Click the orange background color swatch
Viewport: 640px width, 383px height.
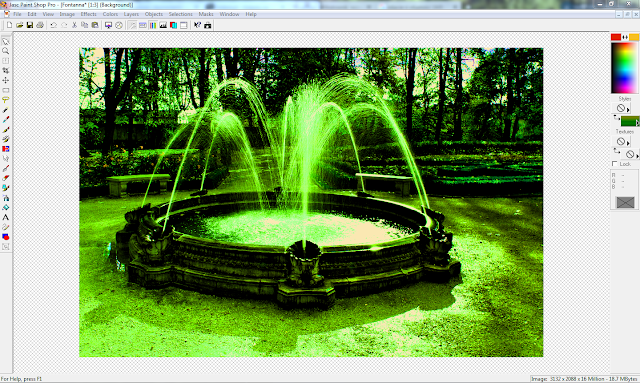click(634, 37)
